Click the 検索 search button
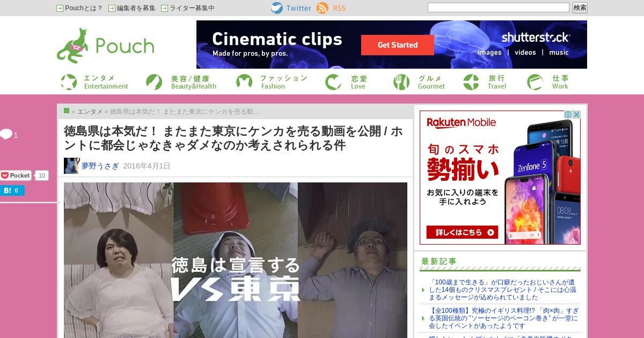The height and width of the screenshot is (338, 644). tap(580, 8)
